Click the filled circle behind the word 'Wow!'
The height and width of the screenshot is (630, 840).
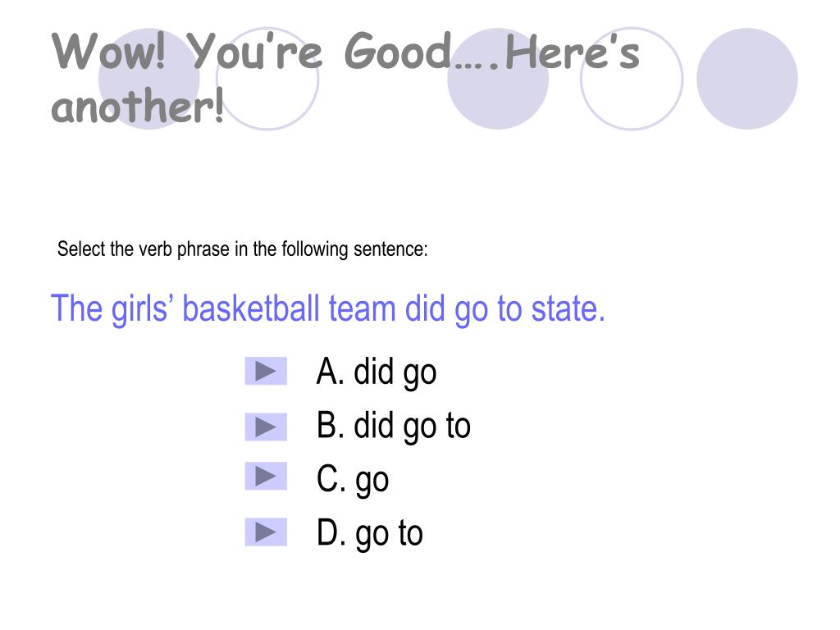point(149,79)
